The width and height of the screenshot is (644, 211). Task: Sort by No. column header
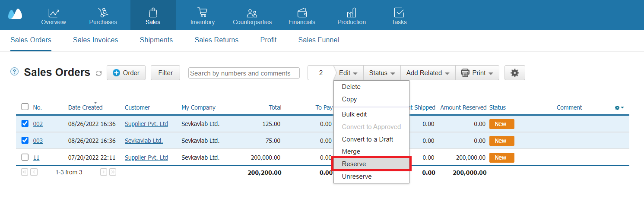tap(38, 107)
